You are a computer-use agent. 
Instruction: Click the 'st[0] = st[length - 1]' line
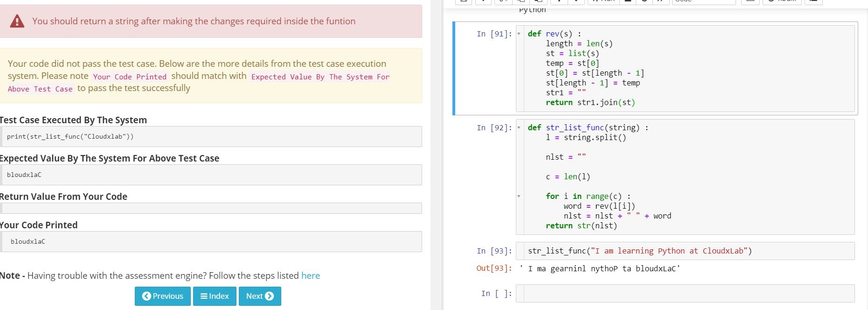click(x=595, y=73)
